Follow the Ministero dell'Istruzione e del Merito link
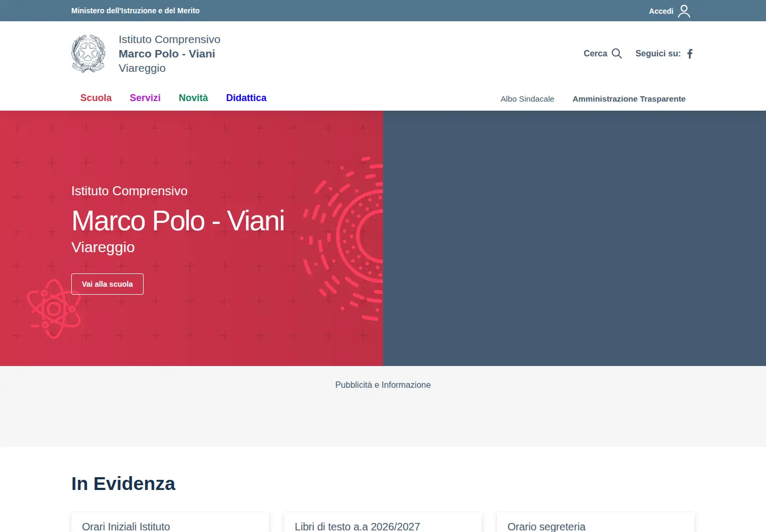 pos(136,11)
